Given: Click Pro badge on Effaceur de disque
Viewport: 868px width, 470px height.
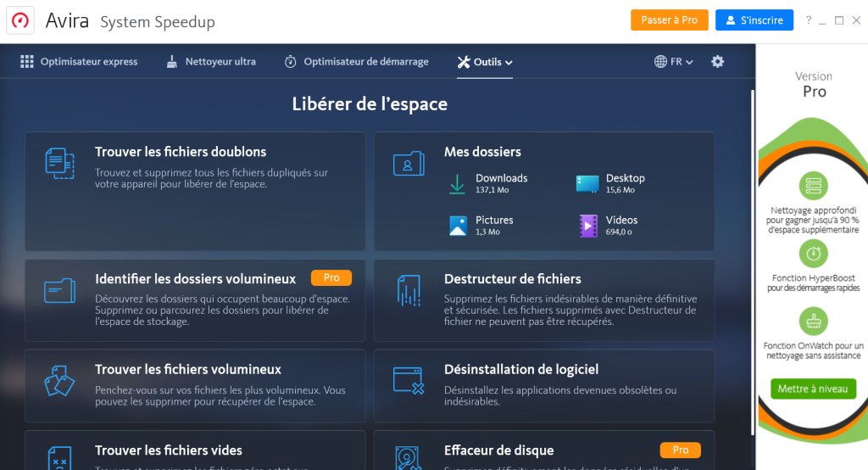Looking at the screenshot, I should 681,450.
